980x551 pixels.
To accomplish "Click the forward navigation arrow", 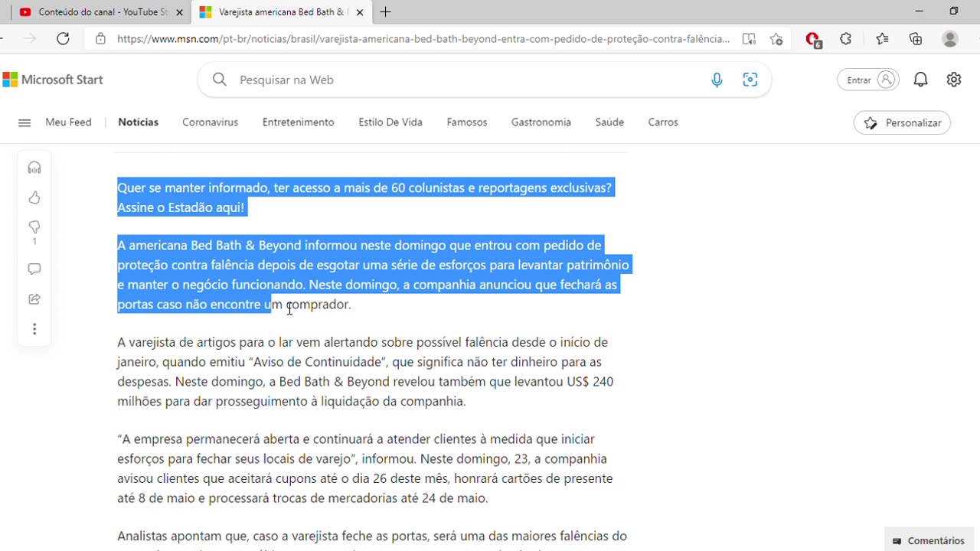I will click(x=30, y=38).
